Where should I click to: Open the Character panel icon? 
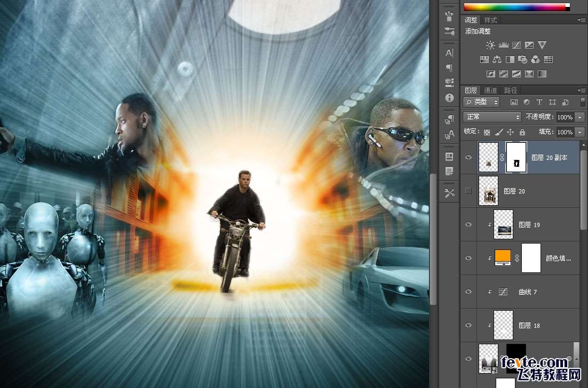(x=449, y=53)
